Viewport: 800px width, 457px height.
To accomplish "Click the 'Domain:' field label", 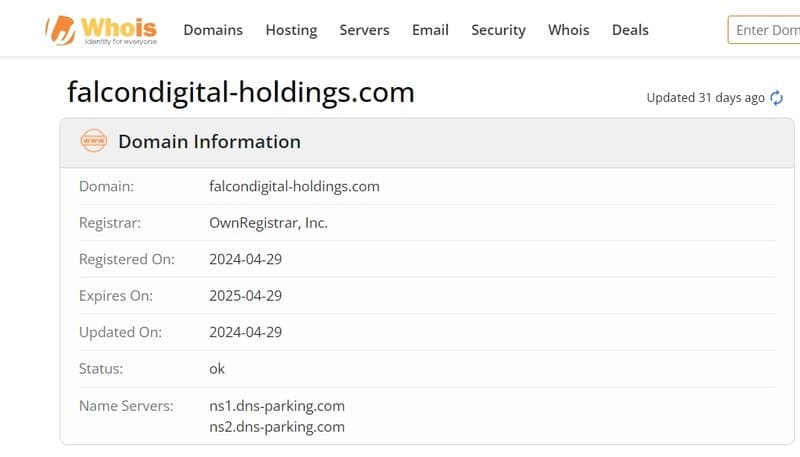I will pos(106,186).
